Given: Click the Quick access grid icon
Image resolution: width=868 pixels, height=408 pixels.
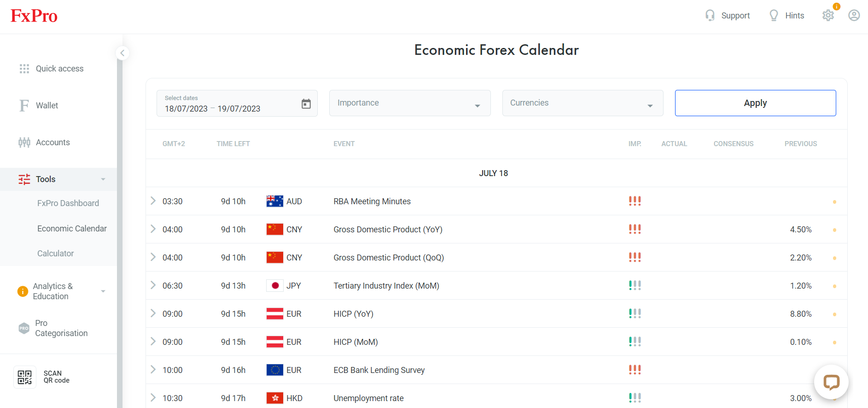Looking at the screenshot, I should pyautogui.click(x=24, y=69).
